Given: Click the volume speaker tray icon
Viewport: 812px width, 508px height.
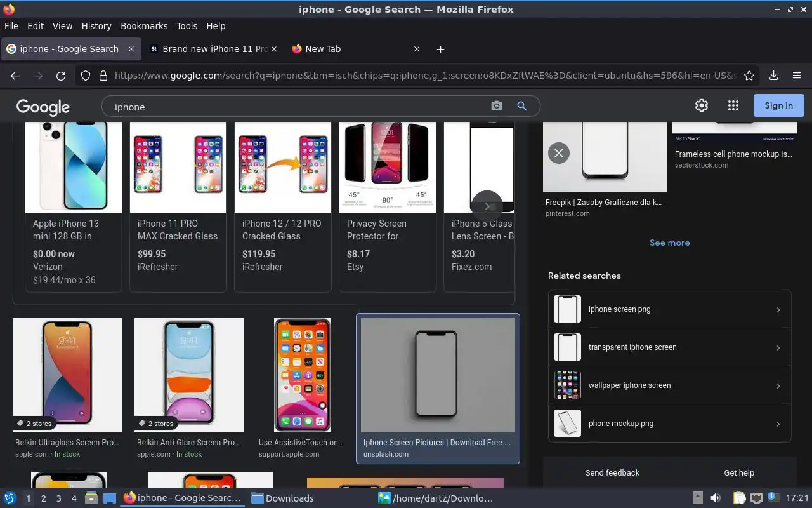Looking at the screenshot, I should click(715, 498).
